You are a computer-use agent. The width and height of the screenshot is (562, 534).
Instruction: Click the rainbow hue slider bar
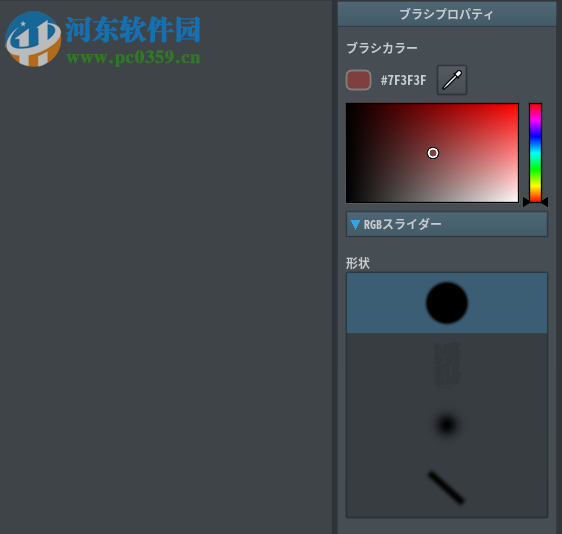[x=535, y=153]
